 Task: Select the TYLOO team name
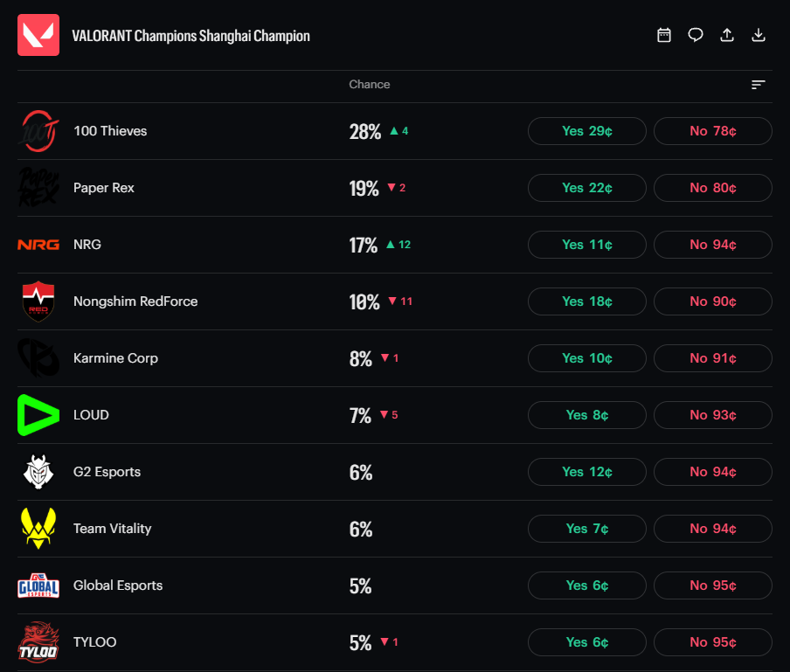94,642
